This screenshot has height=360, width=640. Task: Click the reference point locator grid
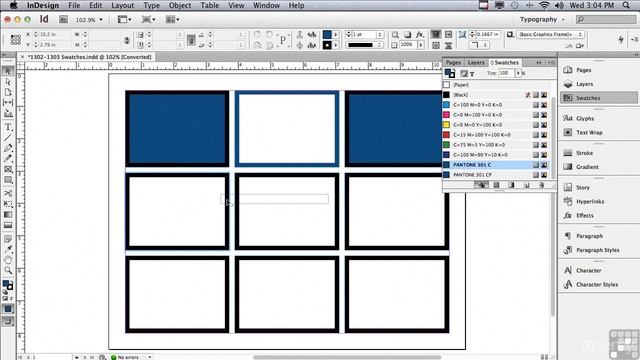(16, 40)
